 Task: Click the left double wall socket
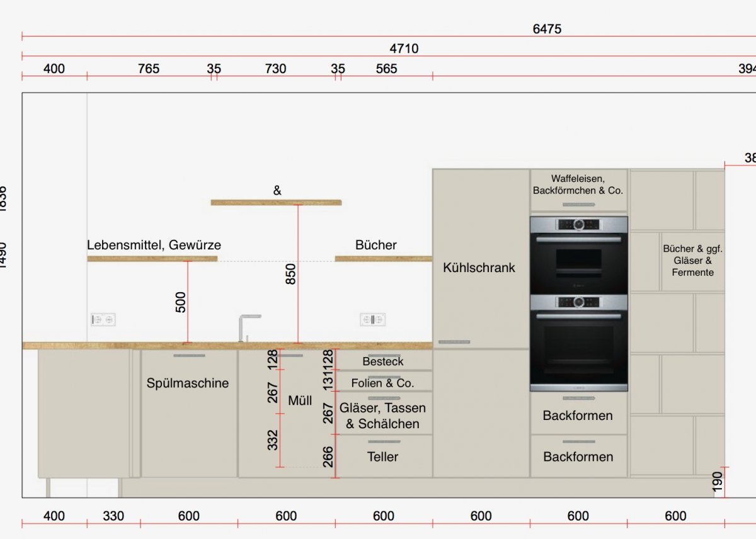(103, 320)
